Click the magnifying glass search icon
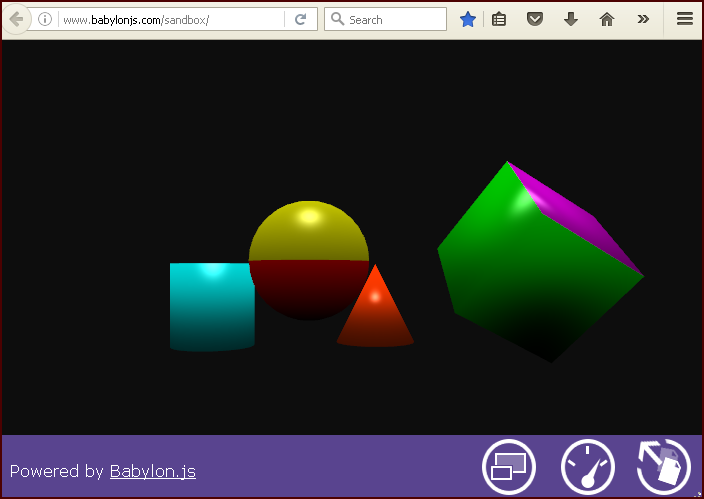This screenshot has width=704, height=499. 337,19
